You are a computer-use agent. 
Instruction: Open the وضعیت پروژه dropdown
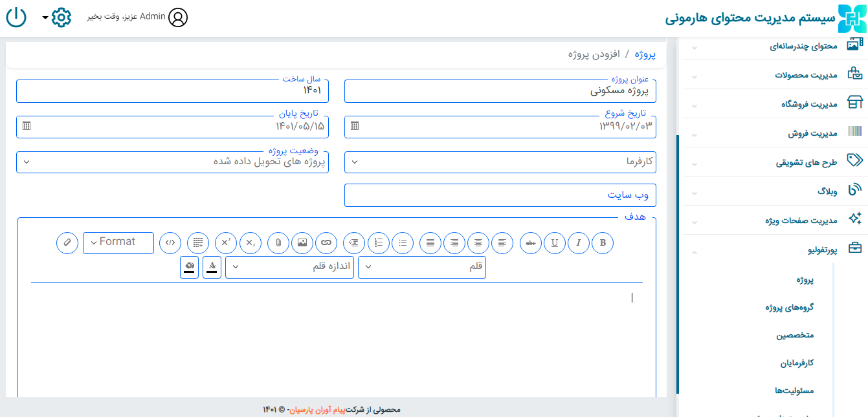coord(172,162)
